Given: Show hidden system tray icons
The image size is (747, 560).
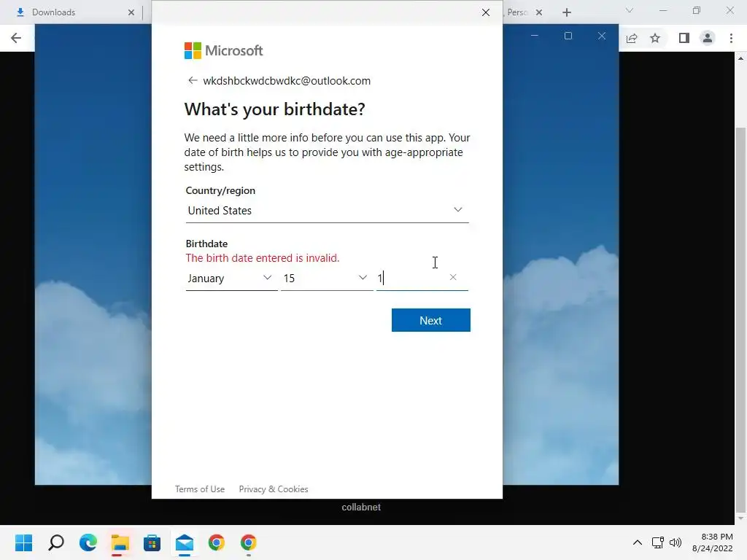Looking at the screenshot, I should 638,542.
